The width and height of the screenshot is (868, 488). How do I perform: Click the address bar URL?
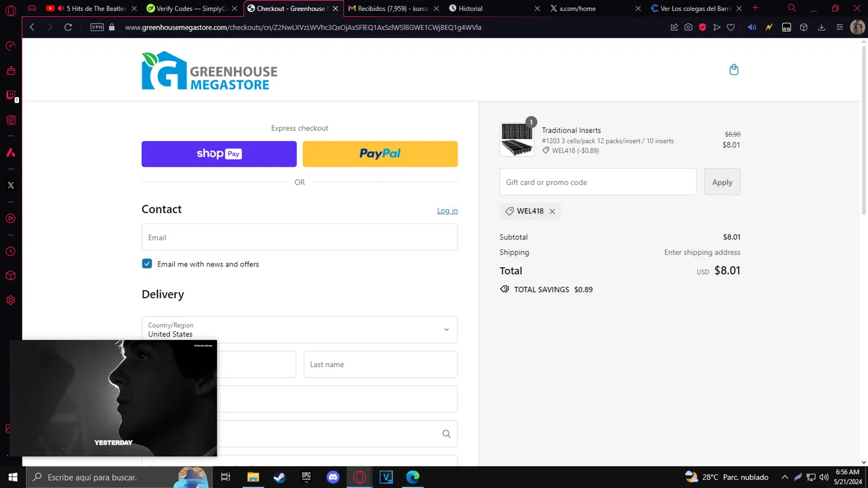click(303, 27)
